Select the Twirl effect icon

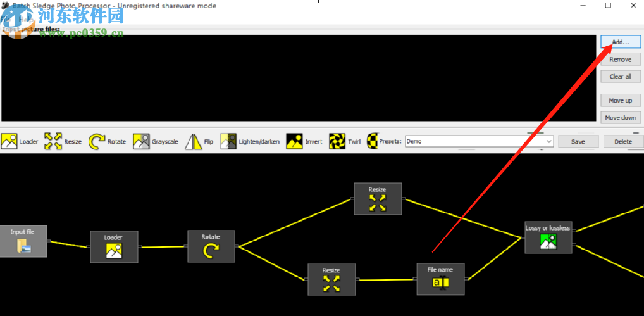[337, 142]
